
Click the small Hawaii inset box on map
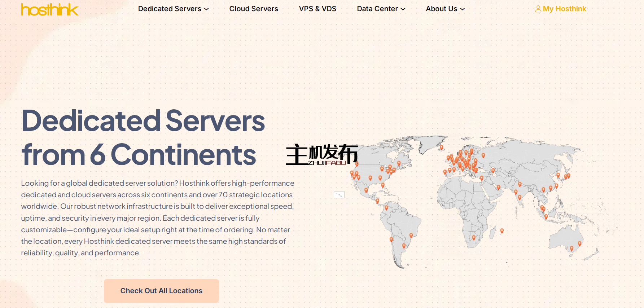[339, 195]
